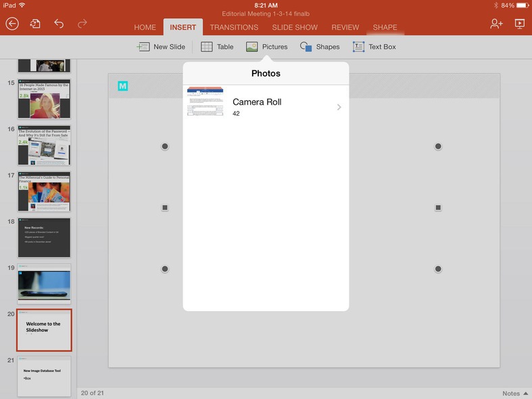The width and height of the screenshot is (532, 399).
Task: Open the Shapes gallery
Action: click(320, 47)
